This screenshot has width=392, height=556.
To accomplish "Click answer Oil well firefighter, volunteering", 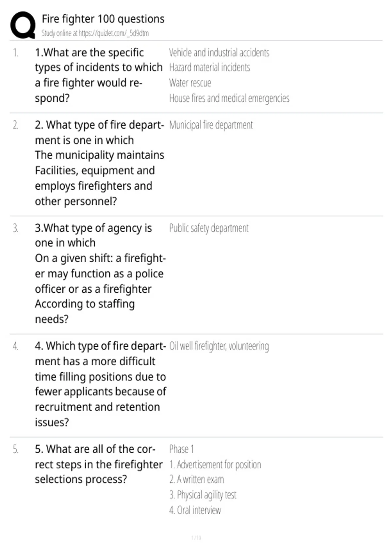I will [219, 346].
